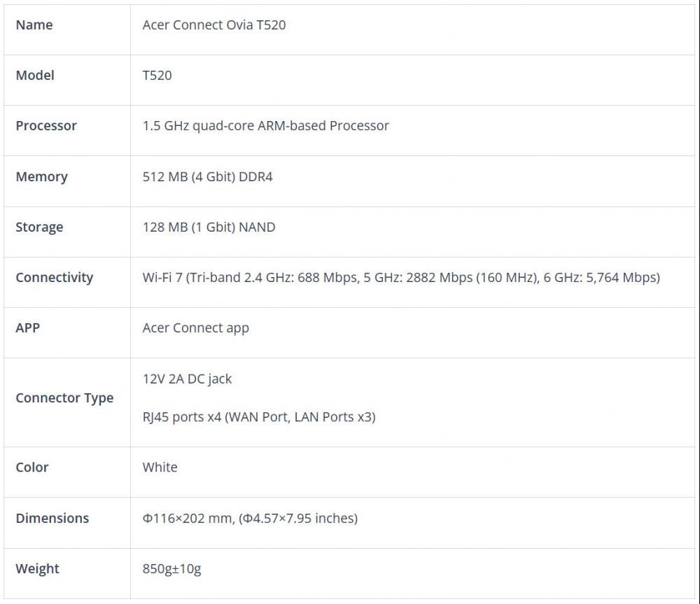This screenshot has height=604, width=700.
Task: Click the "Dimensions" row label
Action: click(x=52, y=519)
